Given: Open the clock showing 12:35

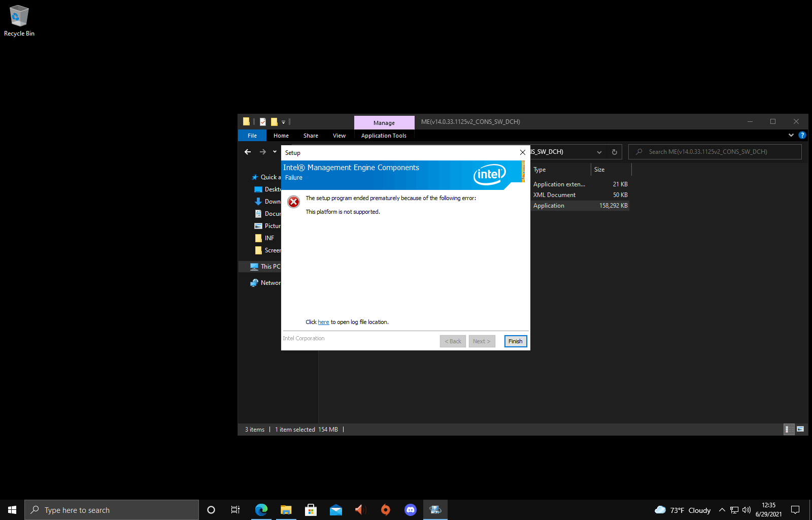Looking at the screenshot, I should [x=768, y=510].
